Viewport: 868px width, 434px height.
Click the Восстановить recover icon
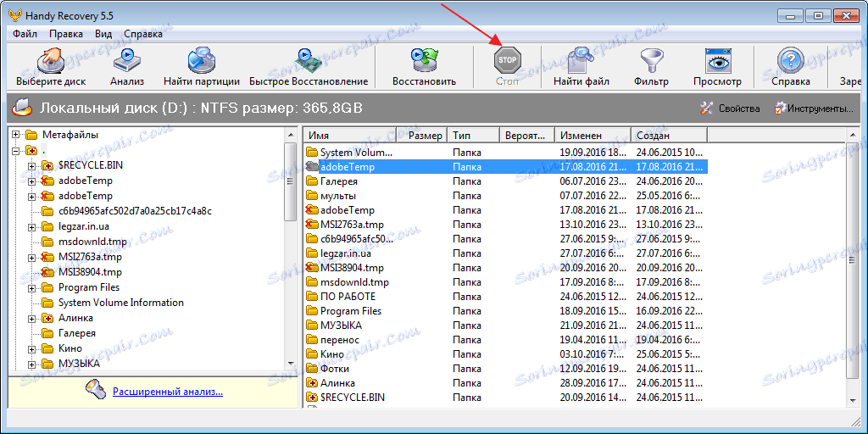tap(424, 61)
